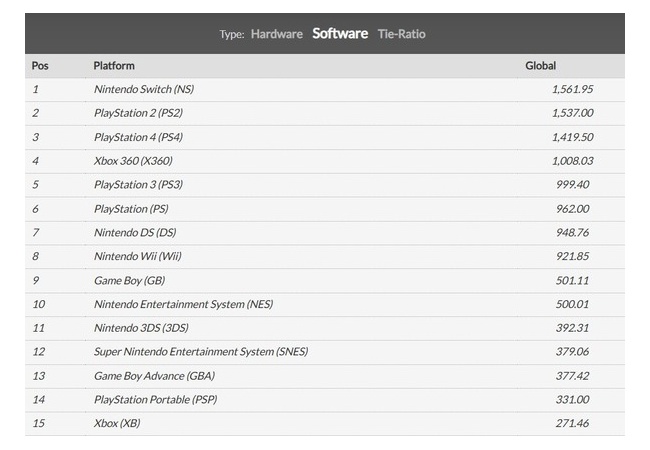Select the 271.46 value in Xbox row
This screenshot has height=450, width=650.
[x=572, y=423]
